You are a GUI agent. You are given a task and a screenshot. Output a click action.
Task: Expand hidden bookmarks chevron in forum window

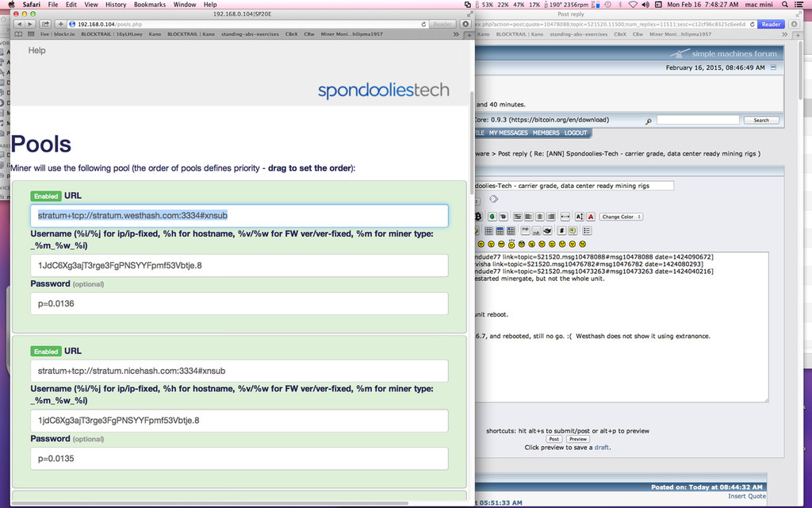pos(784,34)
